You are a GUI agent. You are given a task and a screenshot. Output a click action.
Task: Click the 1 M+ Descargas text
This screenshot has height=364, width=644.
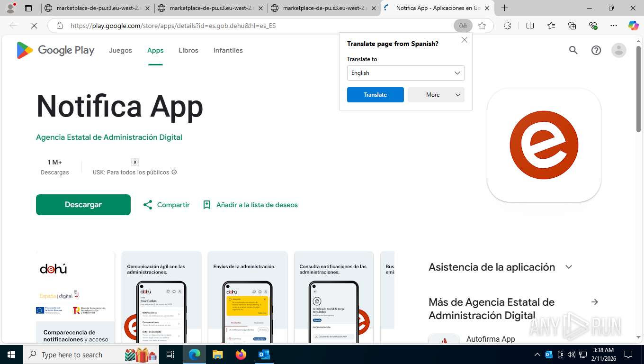[x=55, y=167]
